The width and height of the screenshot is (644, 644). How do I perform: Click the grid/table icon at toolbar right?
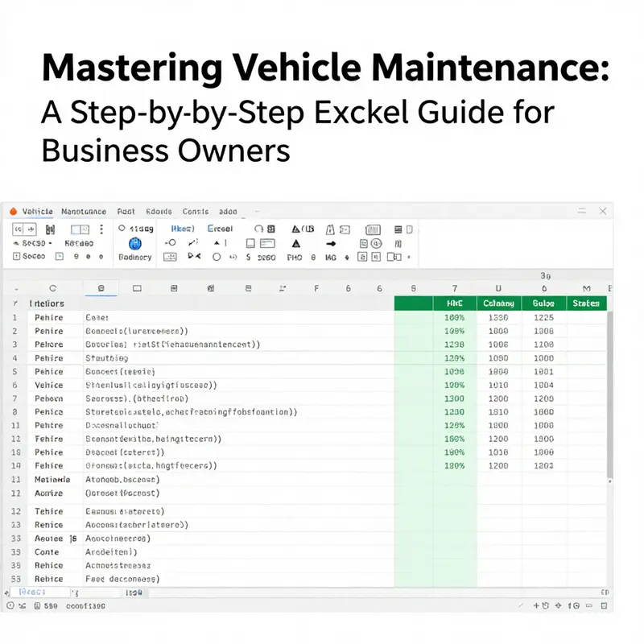tap(398, 229)
